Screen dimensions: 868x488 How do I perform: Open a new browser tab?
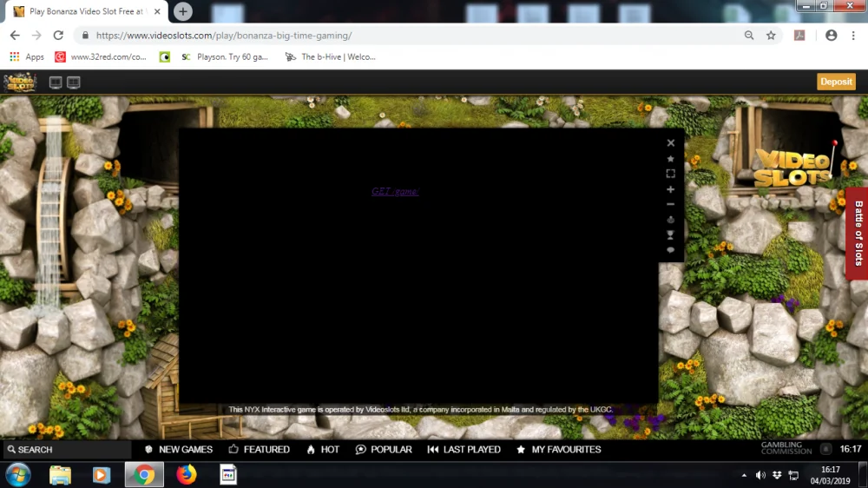182,11
